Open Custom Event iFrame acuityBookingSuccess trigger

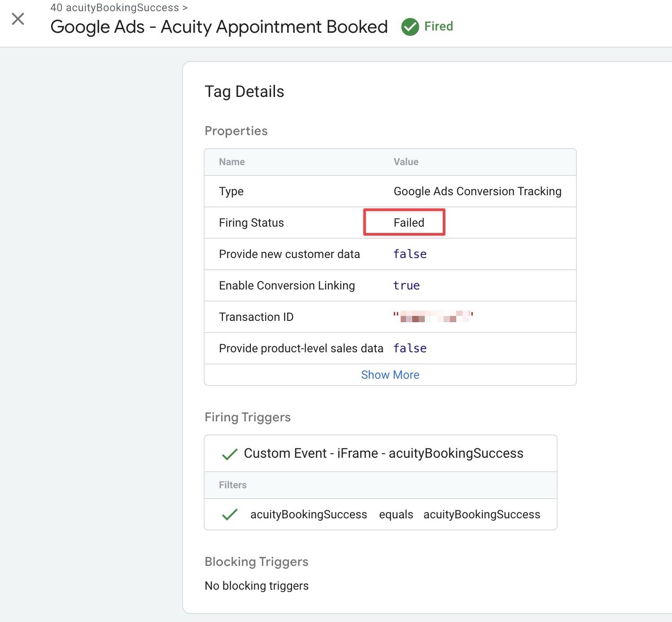(x=384, y=453)
